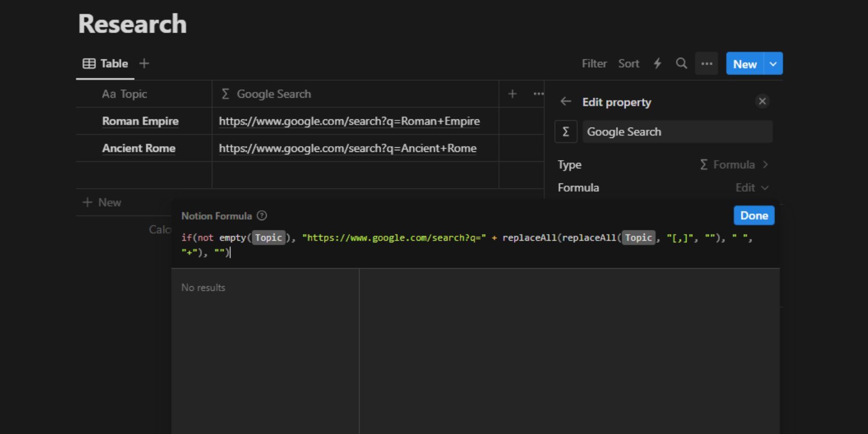Image resolution: width=868 pixels, height=434 pixels.
Task: Open the automations lightning bolt icon
Action: pos(657,64)
